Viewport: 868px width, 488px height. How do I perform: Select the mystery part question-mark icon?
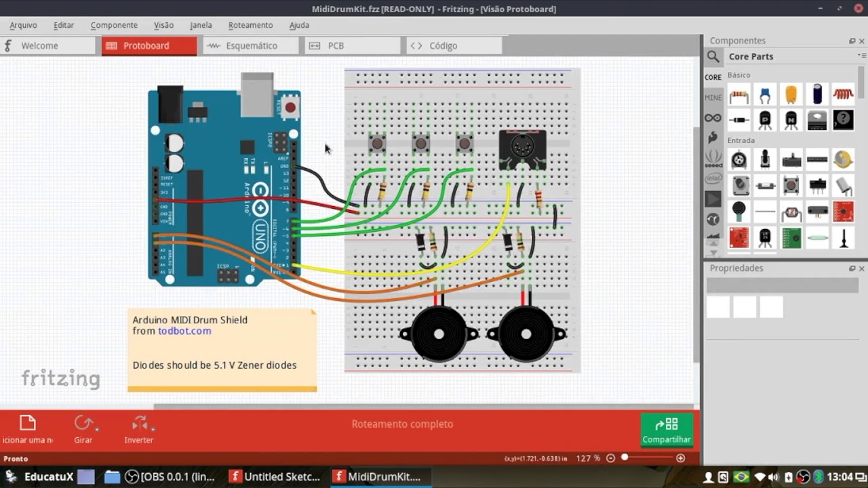tap(843, 121)
